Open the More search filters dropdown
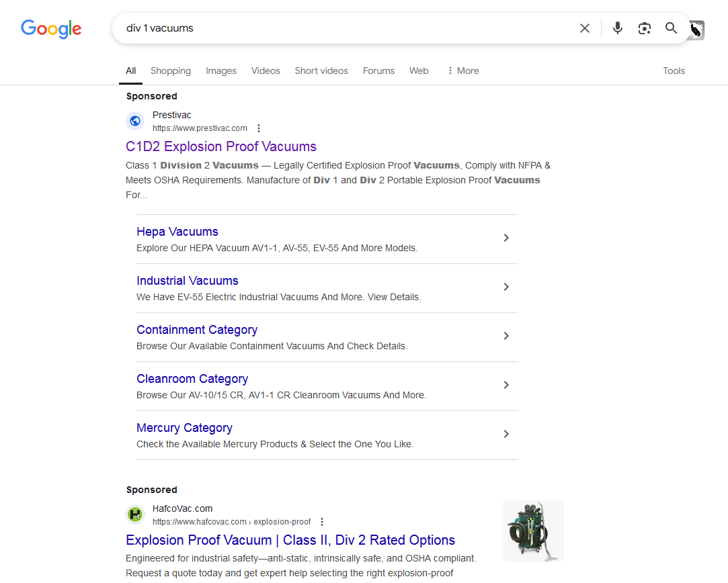728x583 pixels. (x=463, y=71)
